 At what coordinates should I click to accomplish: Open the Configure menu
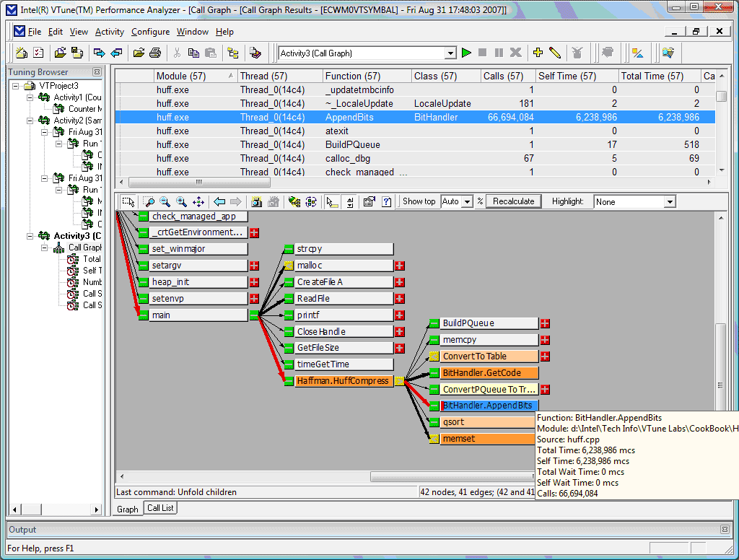click(x=150, y=32)
